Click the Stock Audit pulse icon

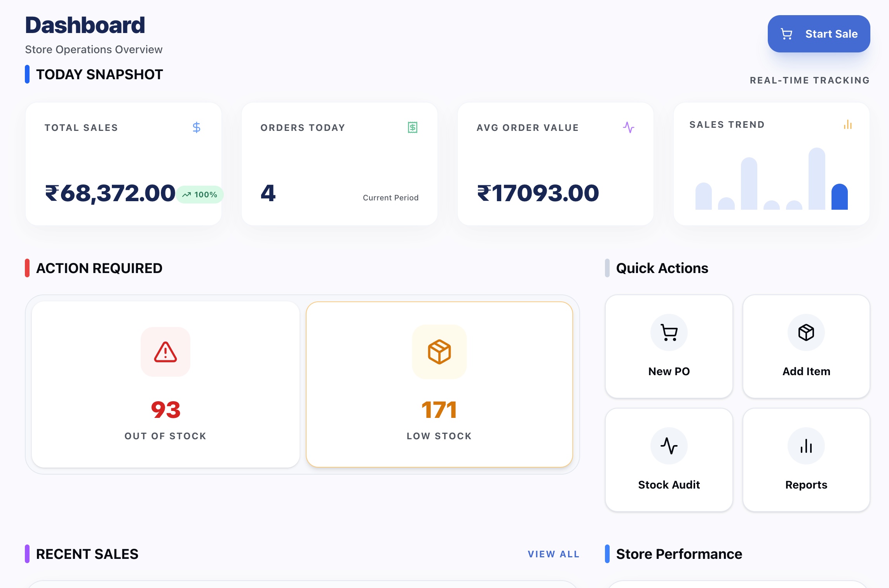click(669, 445)
